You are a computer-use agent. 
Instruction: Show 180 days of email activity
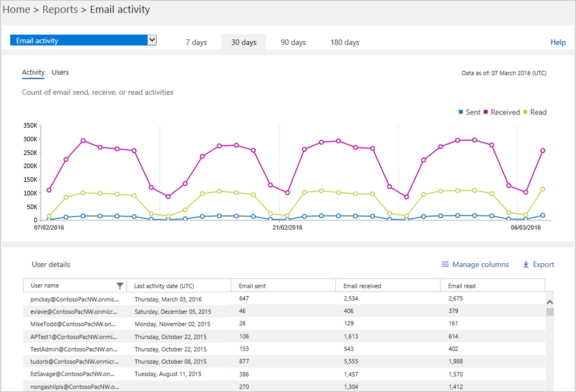pos(344,42)
